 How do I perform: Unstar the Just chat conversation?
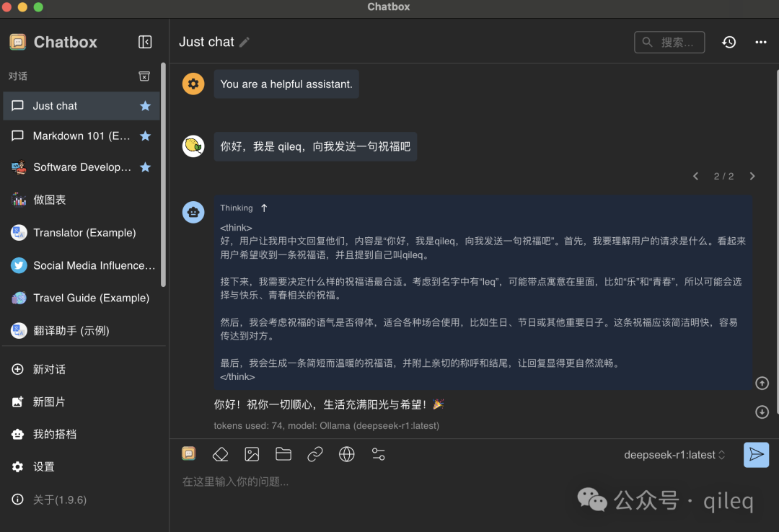(x=145, y=106)
